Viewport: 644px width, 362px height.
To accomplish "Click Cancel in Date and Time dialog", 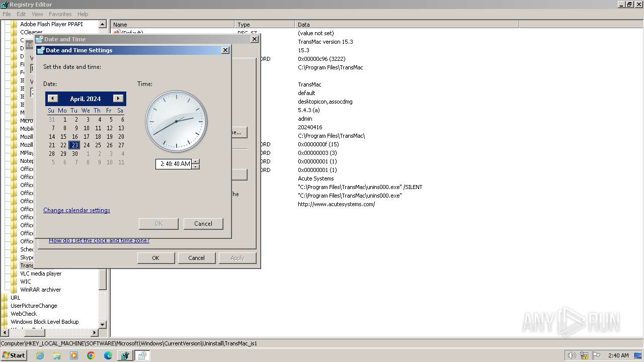I will [x=196, y=258].
